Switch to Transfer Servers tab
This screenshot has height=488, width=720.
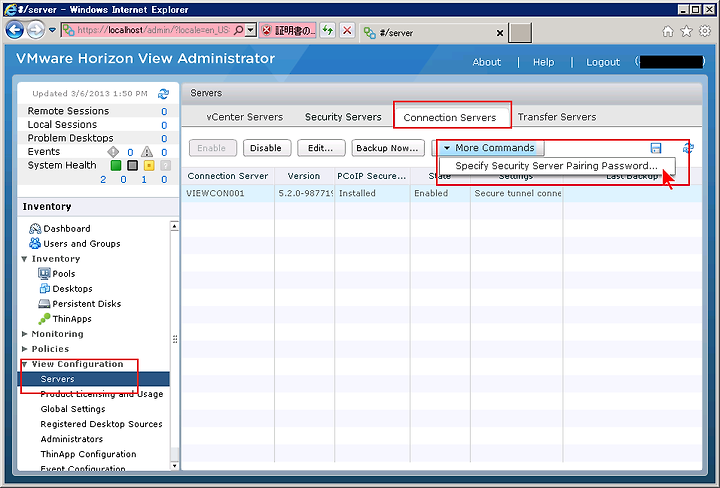coord(557,117)
